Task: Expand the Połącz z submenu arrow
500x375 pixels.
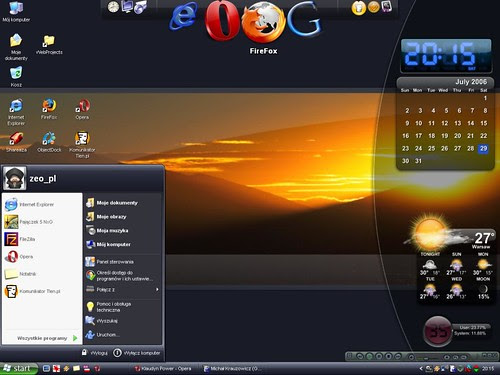Action: 157,290
